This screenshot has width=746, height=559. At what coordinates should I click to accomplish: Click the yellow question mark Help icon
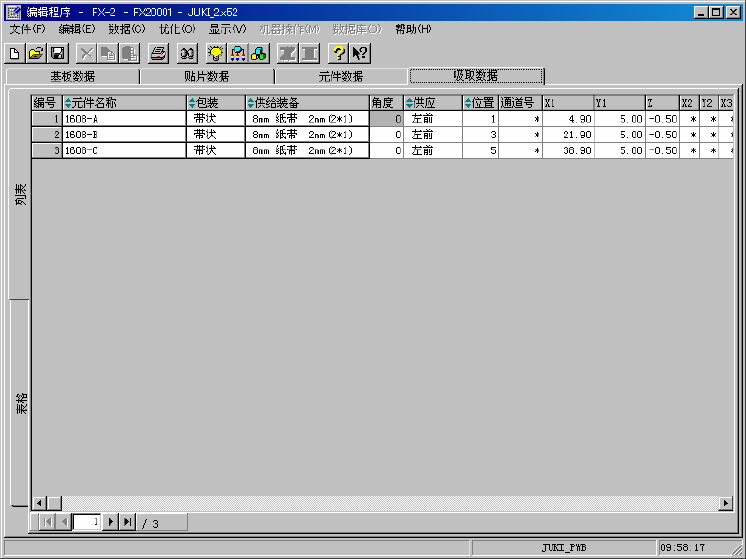click(338, 53)
